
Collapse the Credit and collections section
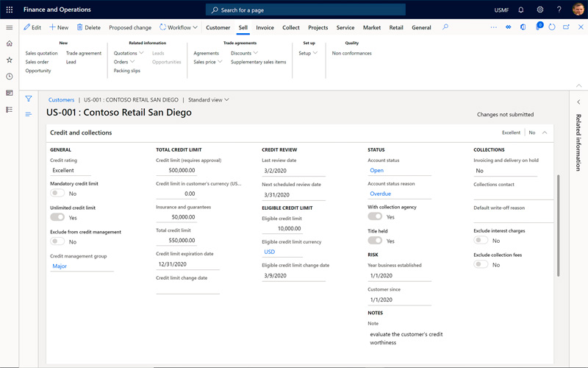545,132
